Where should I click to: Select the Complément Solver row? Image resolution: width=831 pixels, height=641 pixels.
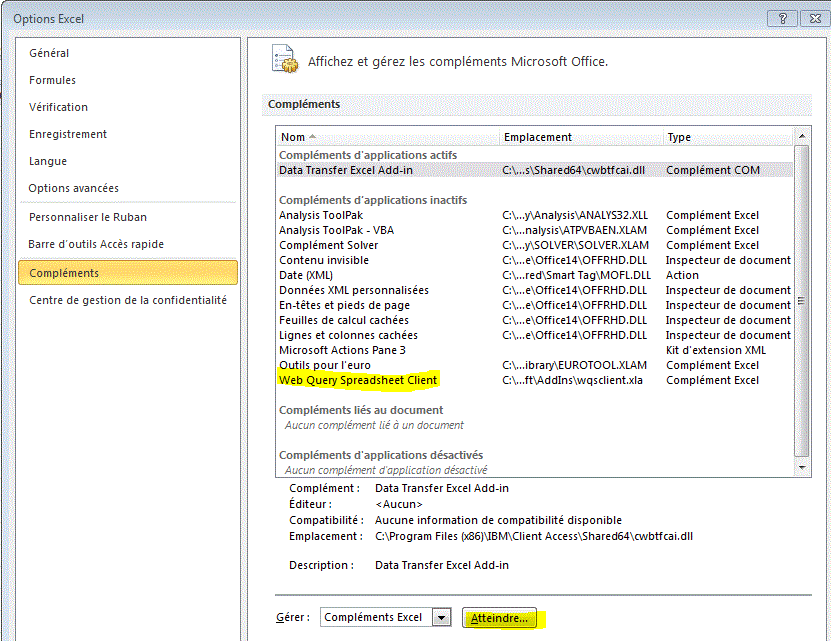534,245
